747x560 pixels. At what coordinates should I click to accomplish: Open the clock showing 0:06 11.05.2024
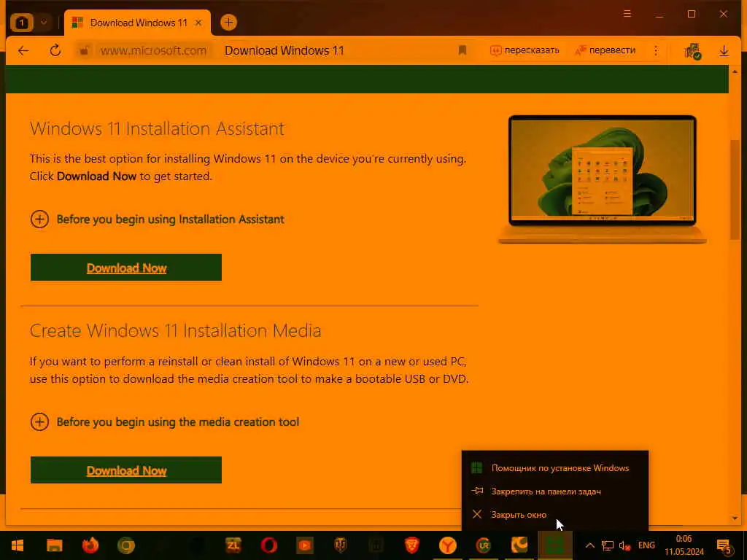tap(684, 545)
